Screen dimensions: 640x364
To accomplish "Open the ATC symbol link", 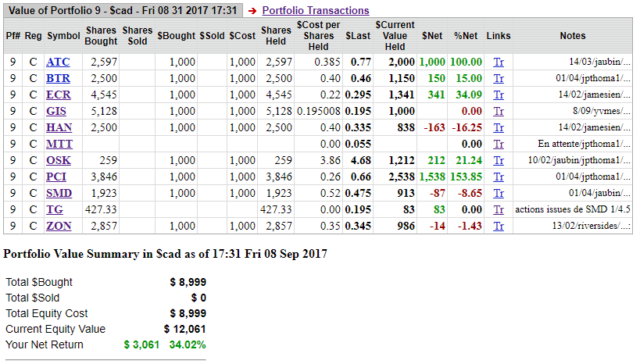I will 58,62.
